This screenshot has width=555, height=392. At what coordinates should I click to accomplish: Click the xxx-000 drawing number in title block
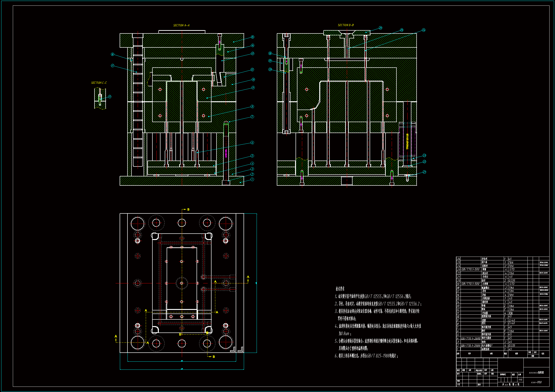pyautogui.click(x=536, y=382)
